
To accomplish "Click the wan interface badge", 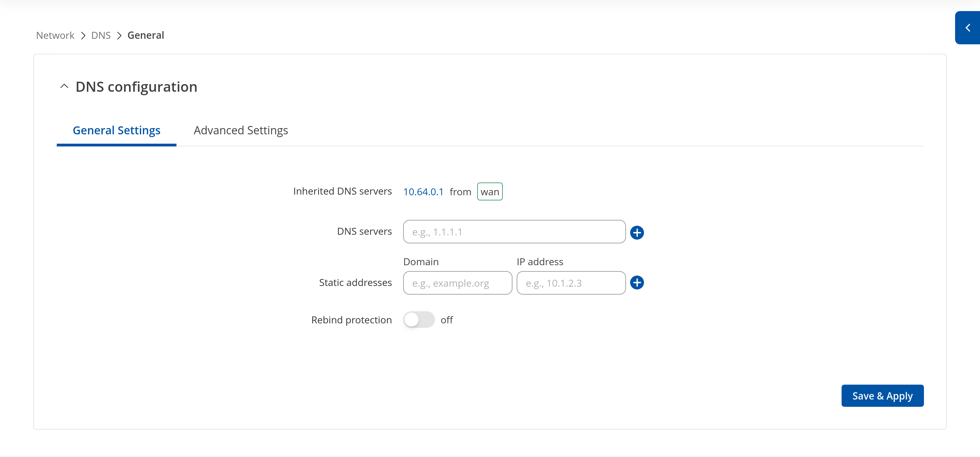I will (490, 192).
